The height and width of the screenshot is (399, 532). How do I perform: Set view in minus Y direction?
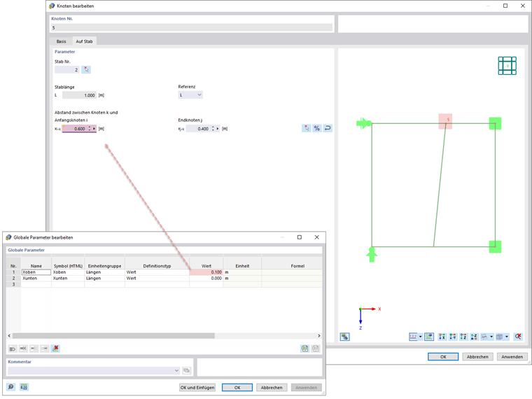(453, 337)
